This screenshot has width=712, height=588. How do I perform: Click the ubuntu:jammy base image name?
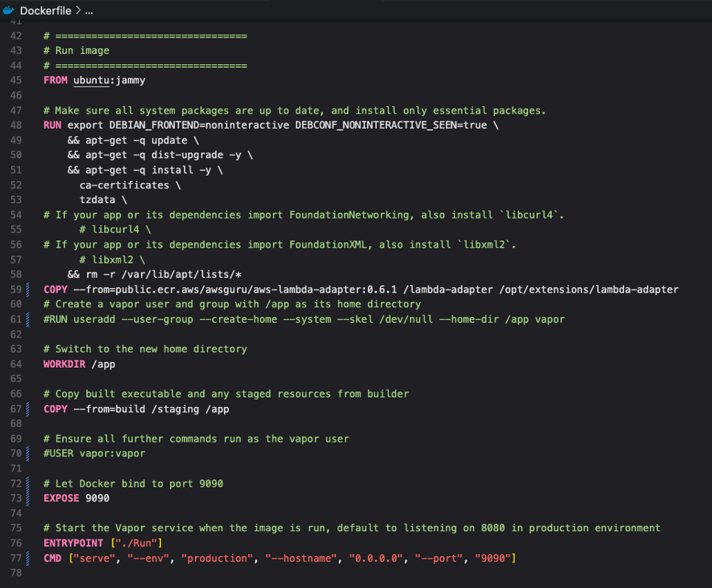(107, 80)
